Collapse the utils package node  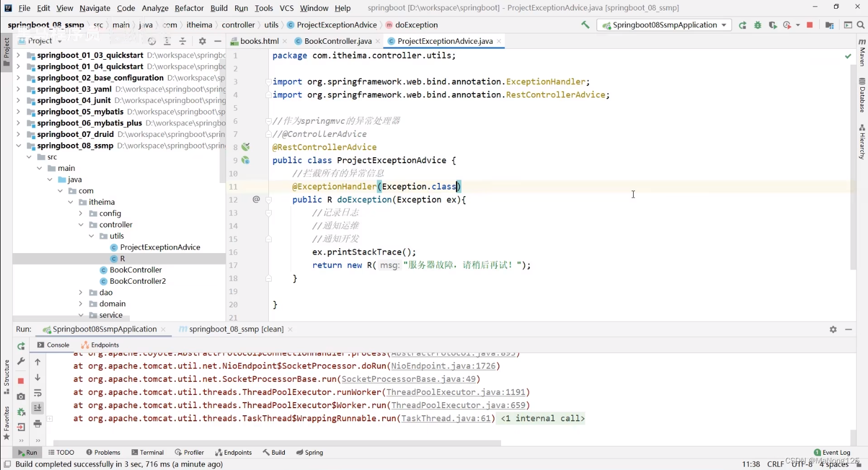coord(91,236)
